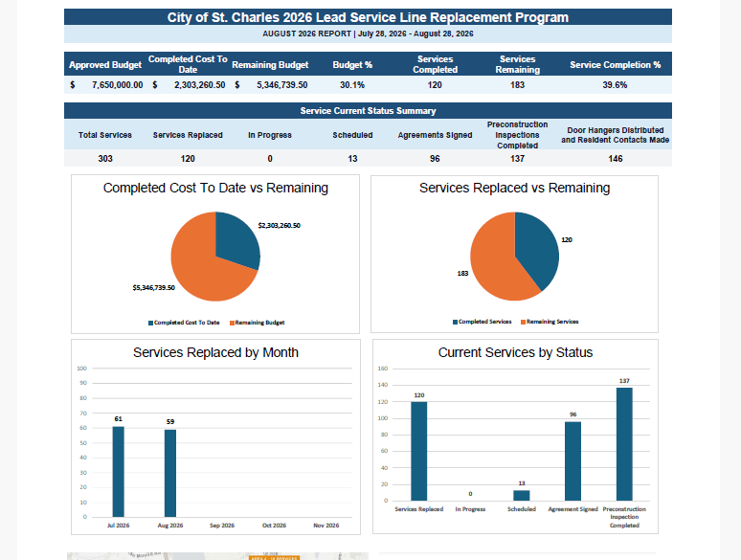Click the Aug 2026 bar showing 59

click(x=170, y=473)
